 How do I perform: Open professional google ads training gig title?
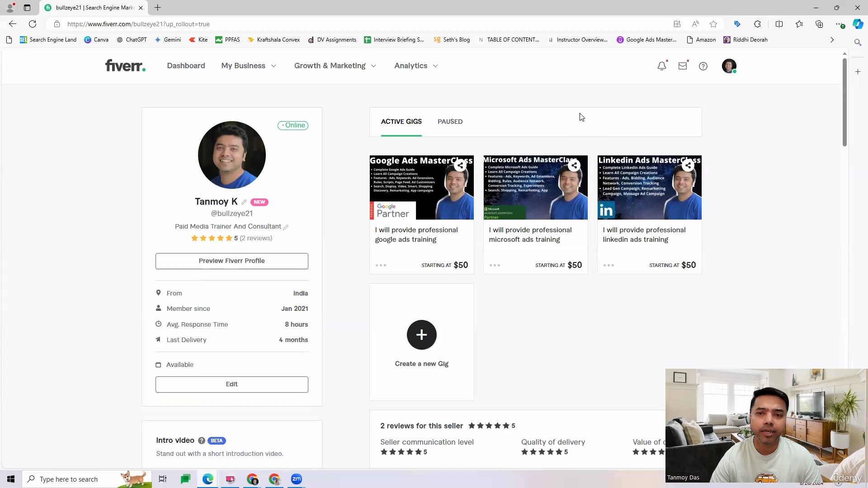[x=416, y=235]
